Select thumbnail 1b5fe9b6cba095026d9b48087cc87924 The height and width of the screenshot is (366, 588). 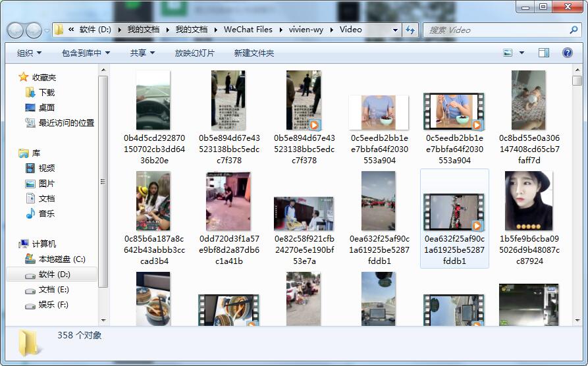click(528, 201)
